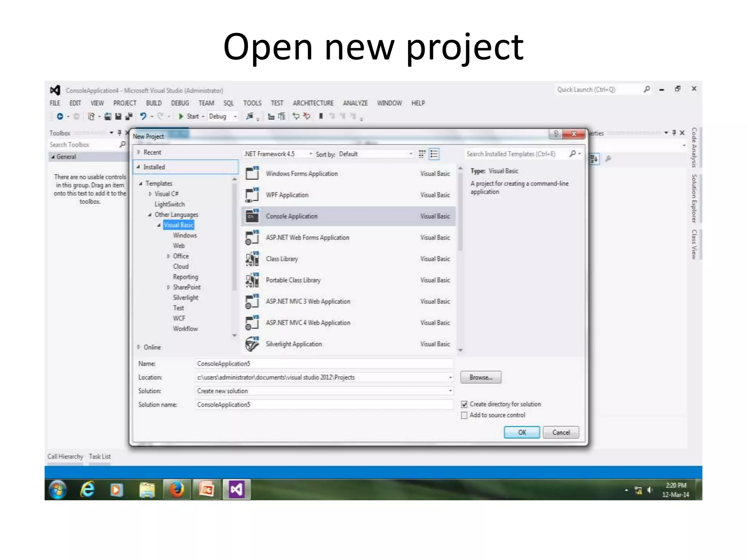Viewport: 747px width, 560px height.
Task: Open Internet Explorer from the taskbar
Action: 88,489
